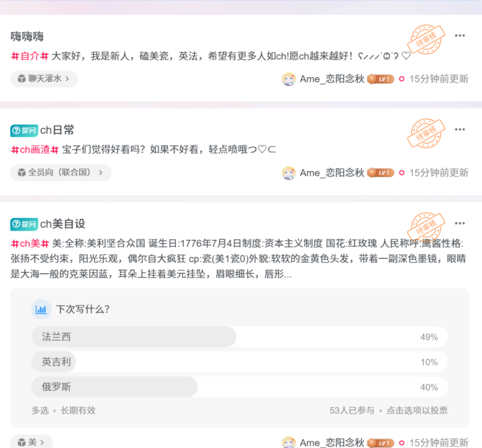Open the more options menu on 嗨嗨嗨 post
Viewport: 482px width, 448px height.
pyautogui.click(x=460, y=36)
